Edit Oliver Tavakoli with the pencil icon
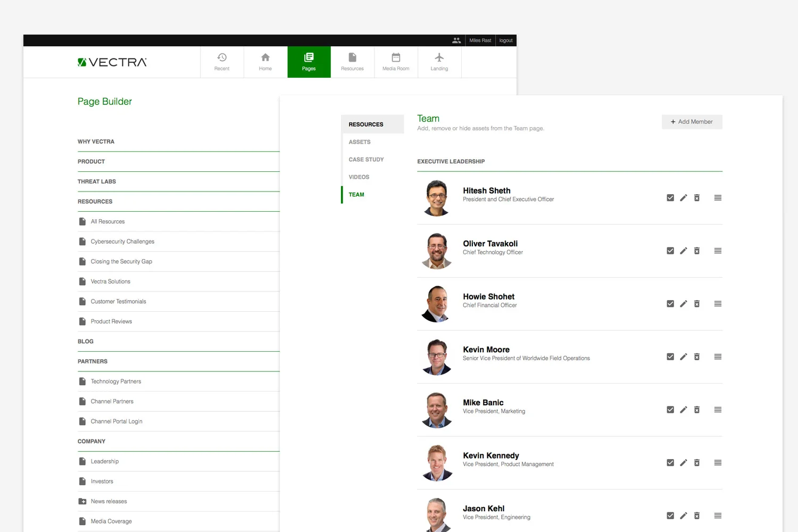This screenshot has height=532, width=798. pyautogui.click(x=684, y=251)
